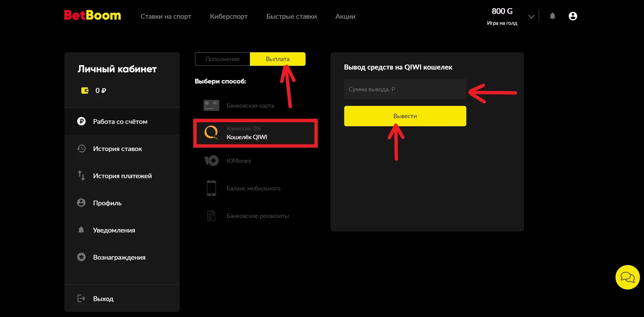Open История ставок page

(x=122, y=148)
